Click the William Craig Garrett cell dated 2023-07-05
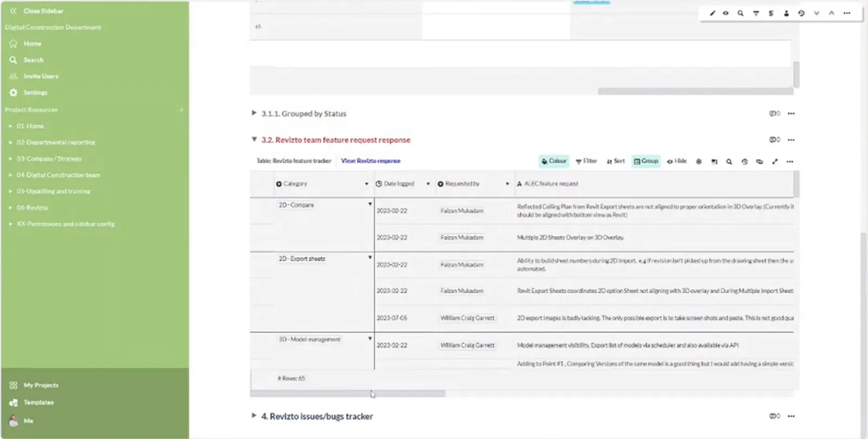The height and width of the screenshot is (439, 868). [x=467, y=318]
